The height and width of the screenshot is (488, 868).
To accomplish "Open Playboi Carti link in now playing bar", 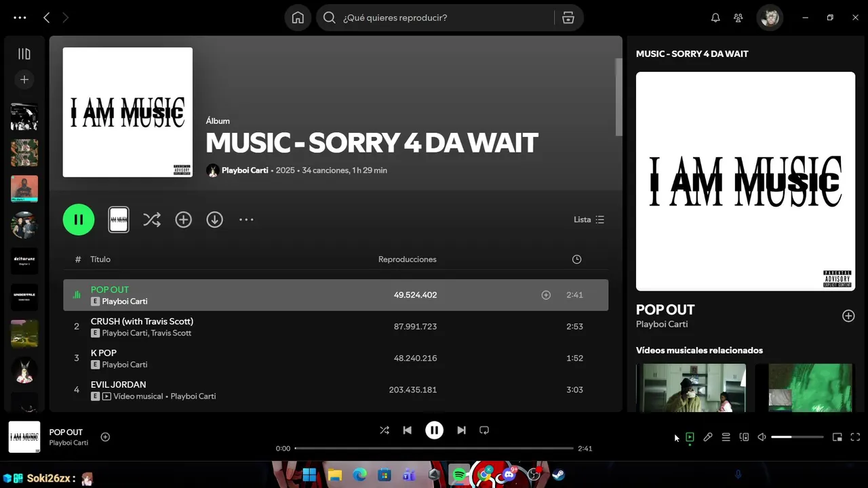I will (x=68, y=443).
